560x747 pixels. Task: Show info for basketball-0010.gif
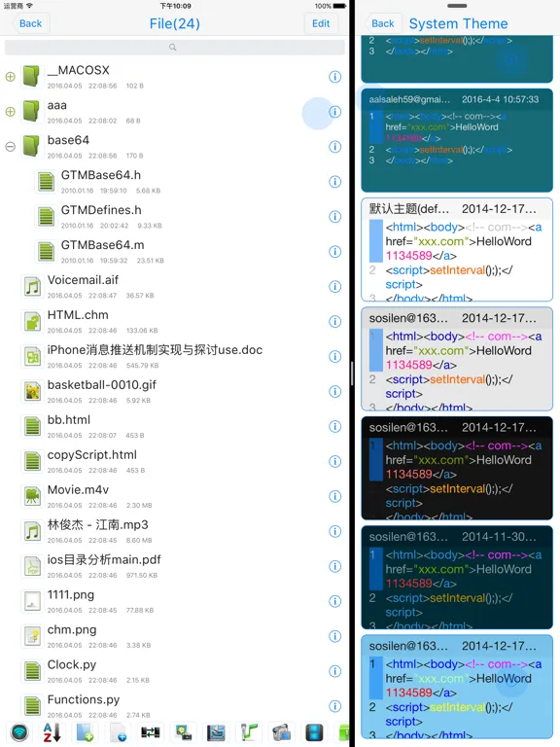[335, 391]
